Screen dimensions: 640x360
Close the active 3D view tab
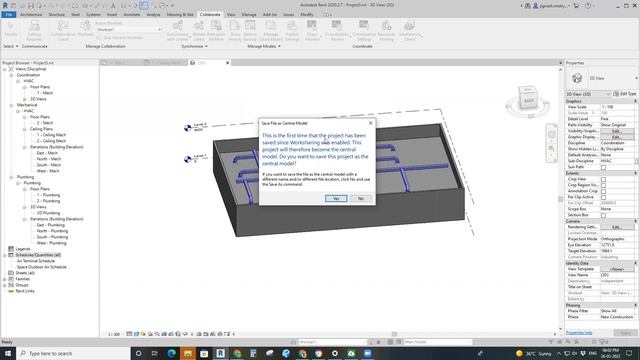pos(228,63)
